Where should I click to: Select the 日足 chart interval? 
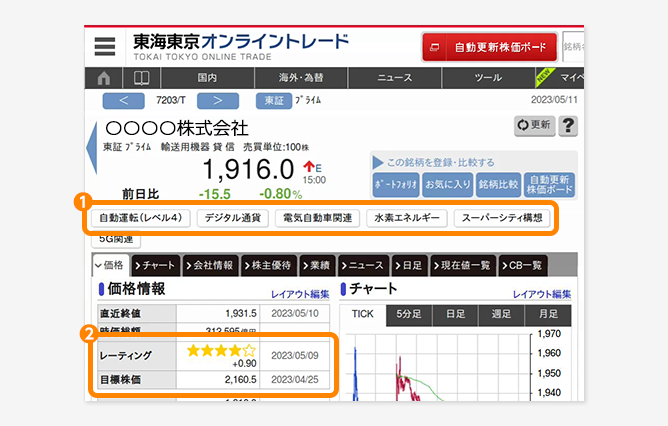click(x=455, y=314)
